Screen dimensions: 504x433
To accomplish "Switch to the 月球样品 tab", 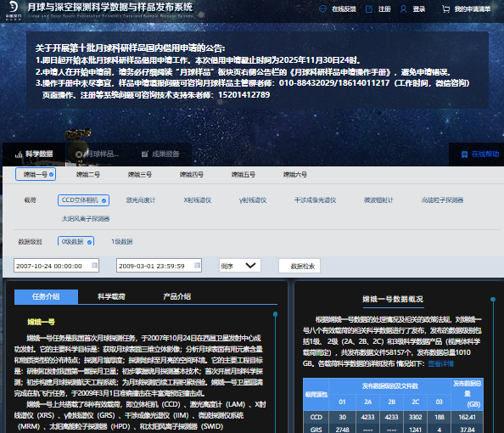I will point(97,155).
